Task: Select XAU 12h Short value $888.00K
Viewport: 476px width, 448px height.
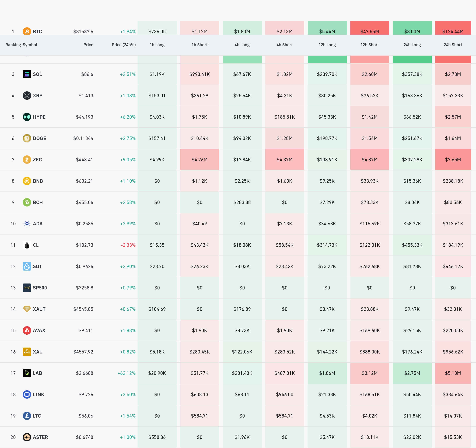Action: (370, 352)
